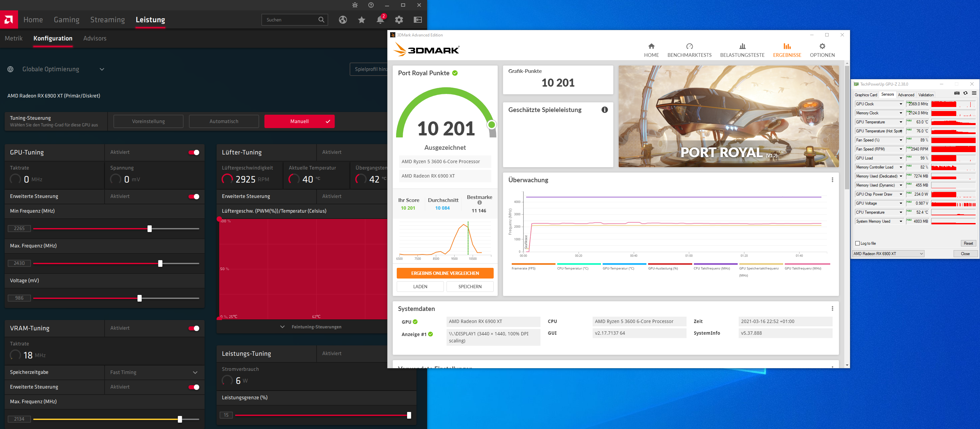Click Reset button in GPU-Z
The height and width of the screenshot is (429, 980).
pyautogui.click(x=968, y=244)
